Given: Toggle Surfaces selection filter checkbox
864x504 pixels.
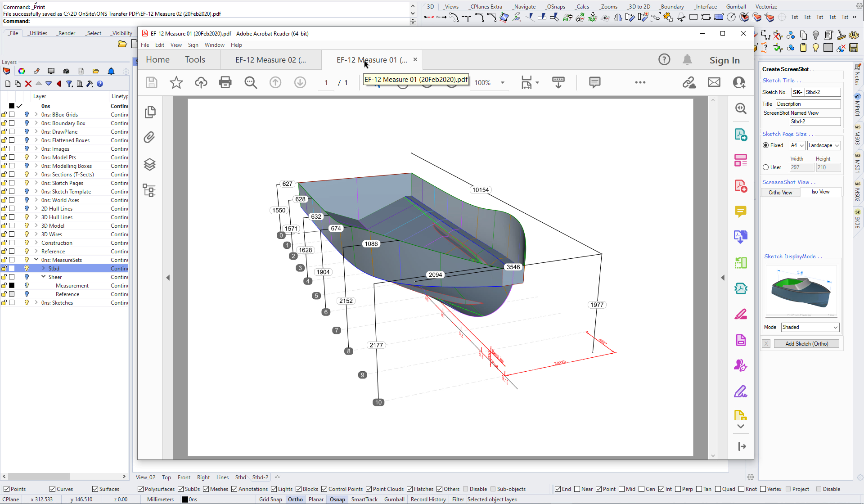Looking at the screenshot, I should (95, 489).
